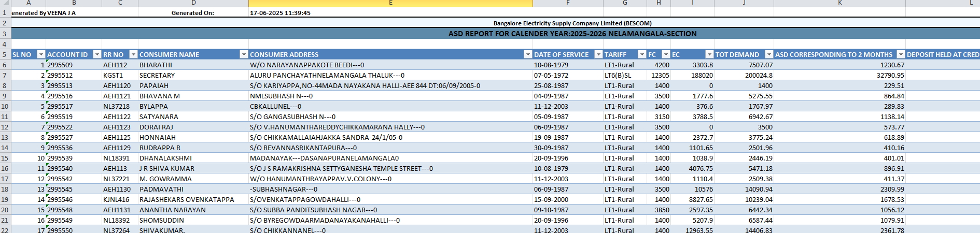Open the CONSUMER ADDRESS filter dropdown

(528, 54)
